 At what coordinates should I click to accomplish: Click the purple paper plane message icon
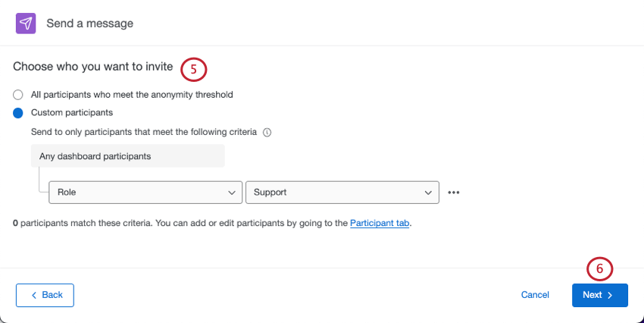[x=26, y=24]
